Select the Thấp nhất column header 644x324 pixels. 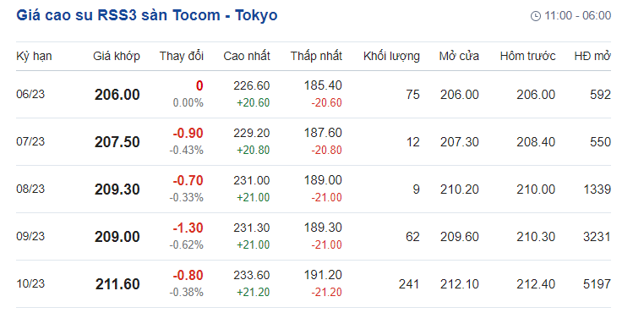point(316,56)
